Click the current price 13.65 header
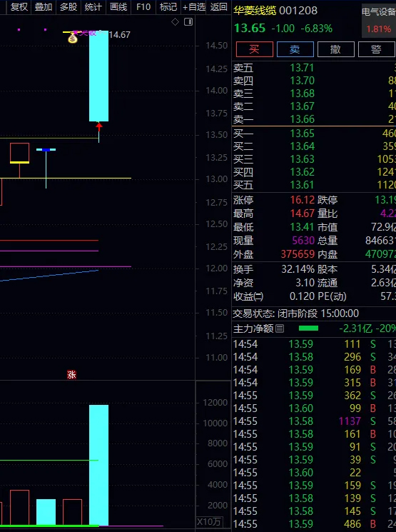The image size is (396, 532). [250, 29]
